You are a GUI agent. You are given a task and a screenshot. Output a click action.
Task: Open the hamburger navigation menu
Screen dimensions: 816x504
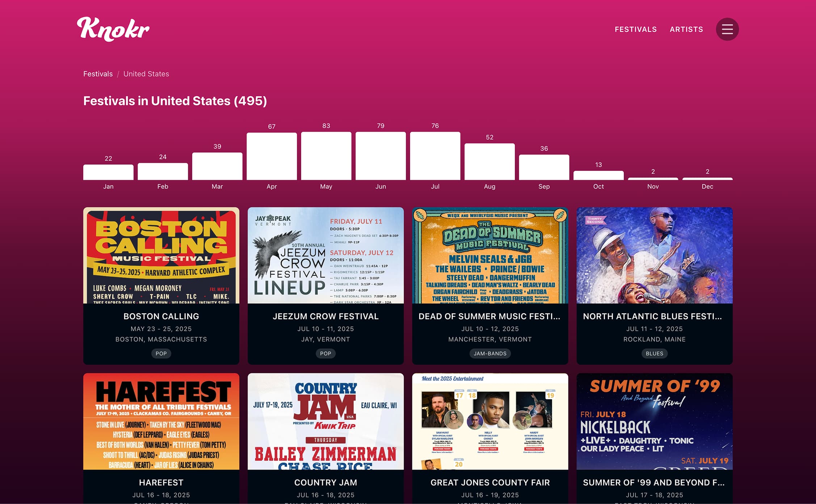pyautogui.click(x=727, y=29)
